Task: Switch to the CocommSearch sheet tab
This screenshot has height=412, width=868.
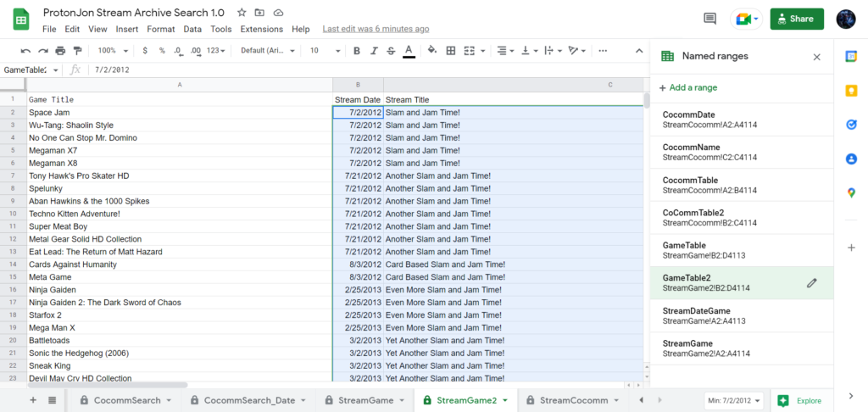Action: pyautogui.click(x=126, y=400)
